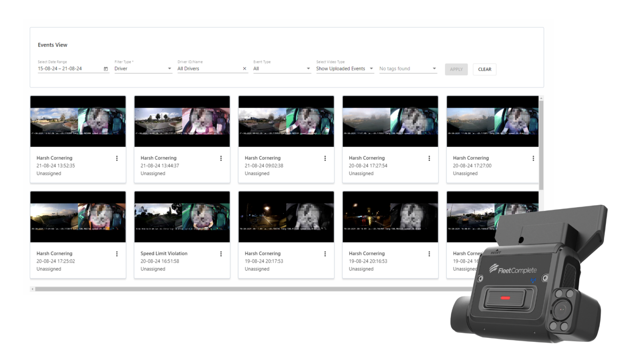Open the calendar icon for date range selection

(105, 69)
